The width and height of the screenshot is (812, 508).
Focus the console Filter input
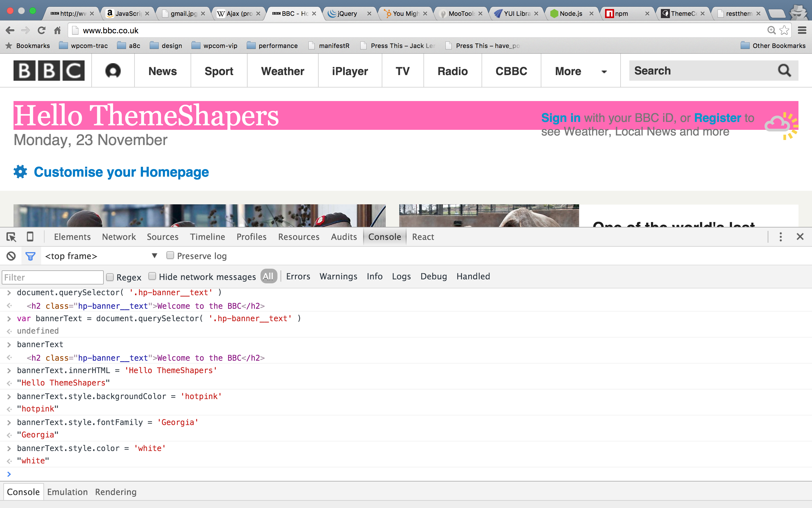click(53, 277)
